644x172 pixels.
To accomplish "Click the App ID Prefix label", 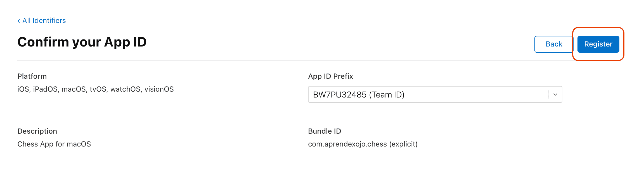I will [330, 76].
